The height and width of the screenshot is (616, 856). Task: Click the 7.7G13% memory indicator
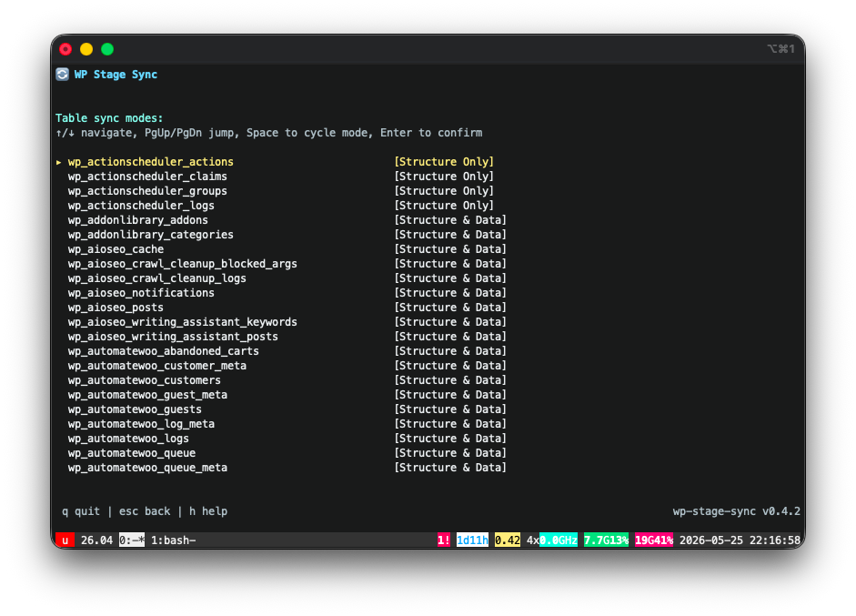coord(606,540)
